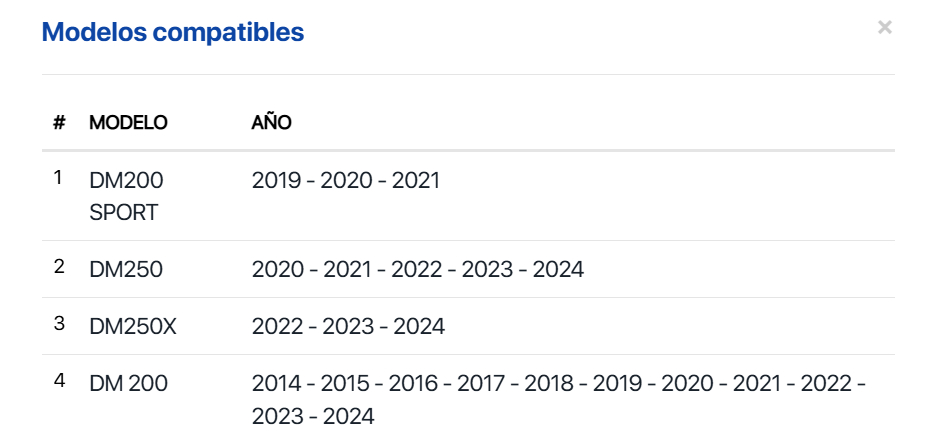Image resolution: width=937 pixels, height=445 pixels.
Task: Click the DM 200 years starting 2014
Action: 559,400
